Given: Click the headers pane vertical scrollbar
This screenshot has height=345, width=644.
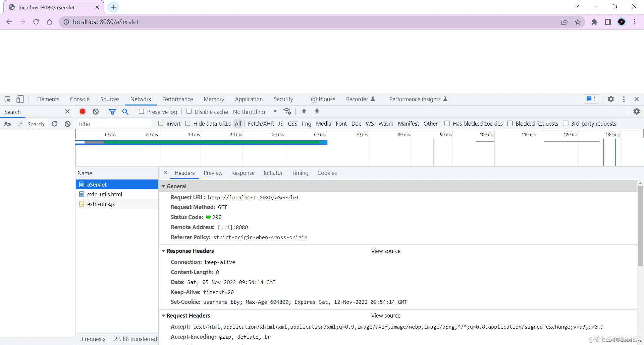Looking at the screenshot, I should [x=640, y=226].
